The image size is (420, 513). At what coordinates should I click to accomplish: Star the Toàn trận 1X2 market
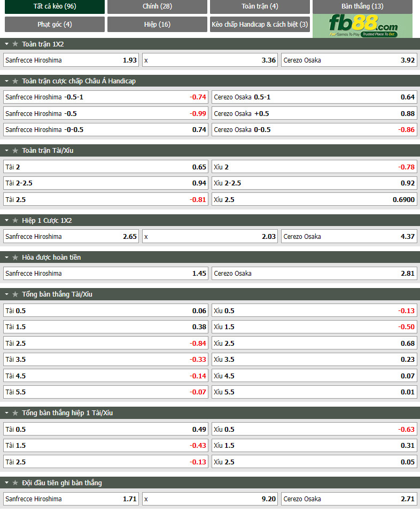coord(15,44)
